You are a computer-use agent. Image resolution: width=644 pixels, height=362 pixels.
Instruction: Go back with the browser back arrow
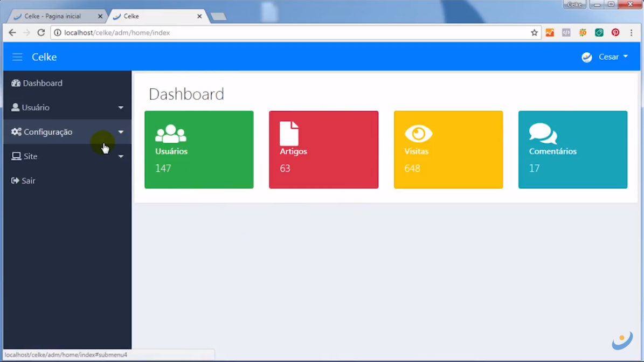[x=12, y=33]
